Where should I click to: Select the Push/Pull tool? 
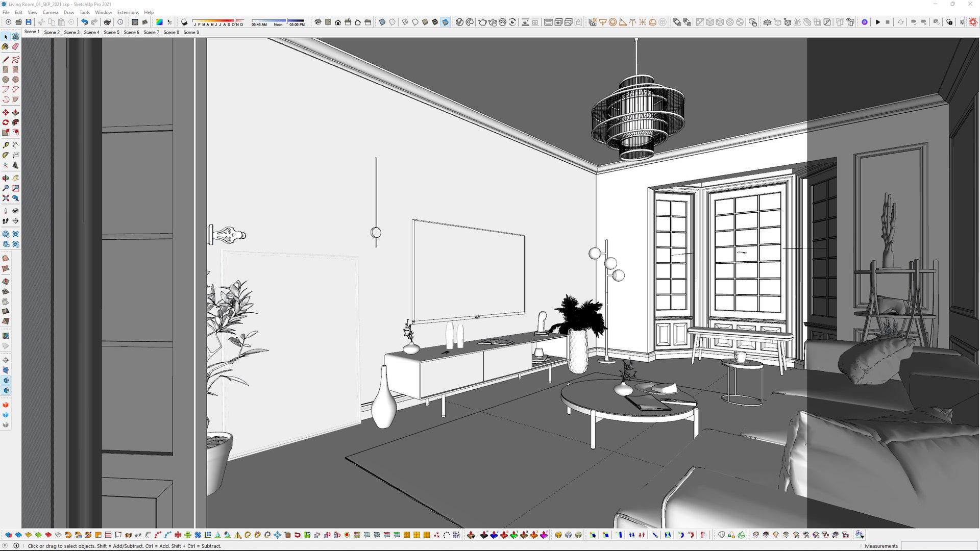(15, 112)
